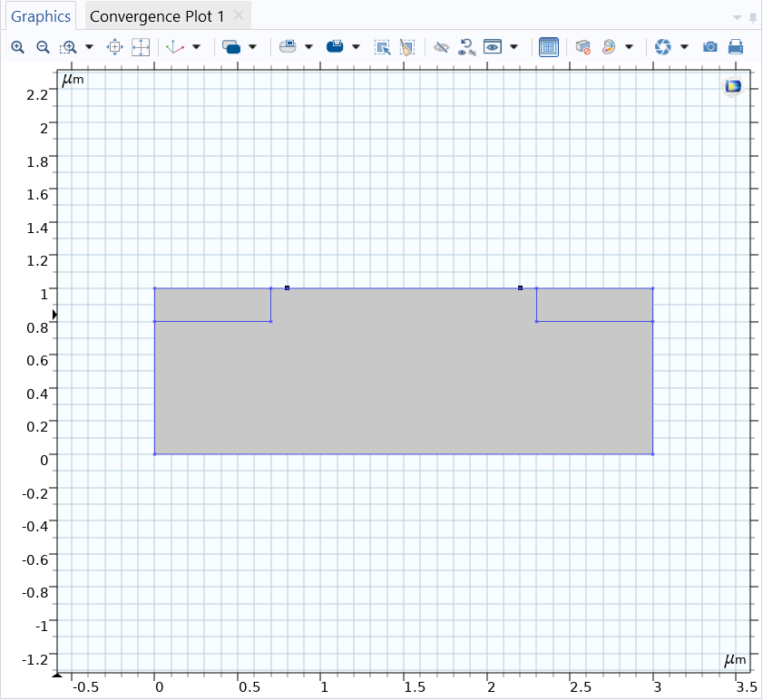The width and height of the screenshot is (763, 700).
Task: Click the Zoom Out magnifier icon
Action: click(43, 47)
